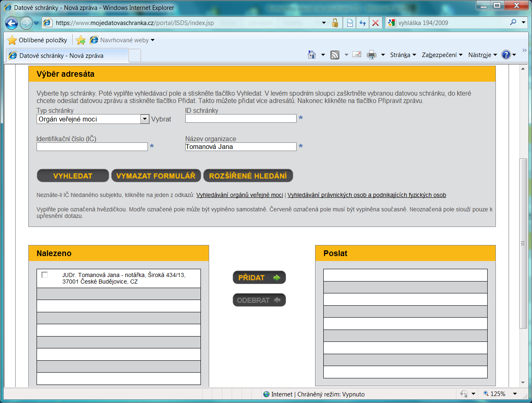532x403 pixels.
Task: Click the status bar privacy settings icon
Action: tap(464, 394)
